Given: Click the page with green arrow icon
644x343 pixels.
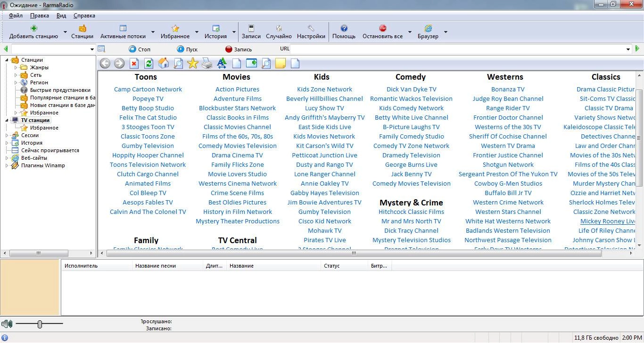Looking at the screenshot, I should click(x=251, y=63).
